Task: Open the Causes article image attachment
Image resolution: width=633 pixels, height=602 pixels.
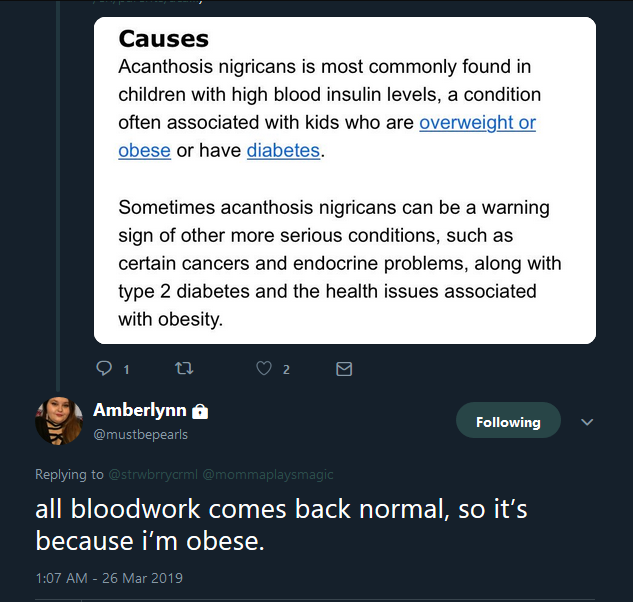Action: tap(345, 180)
